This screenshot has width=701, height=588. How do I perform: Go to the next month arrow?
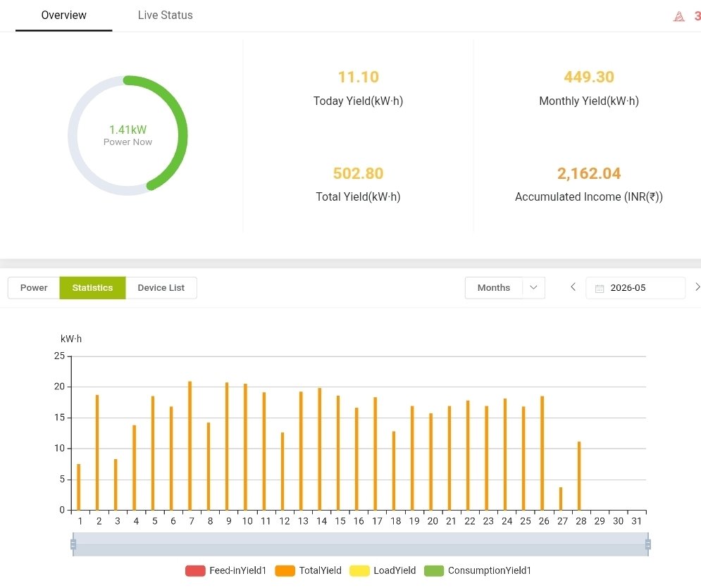tap(697, 287)
